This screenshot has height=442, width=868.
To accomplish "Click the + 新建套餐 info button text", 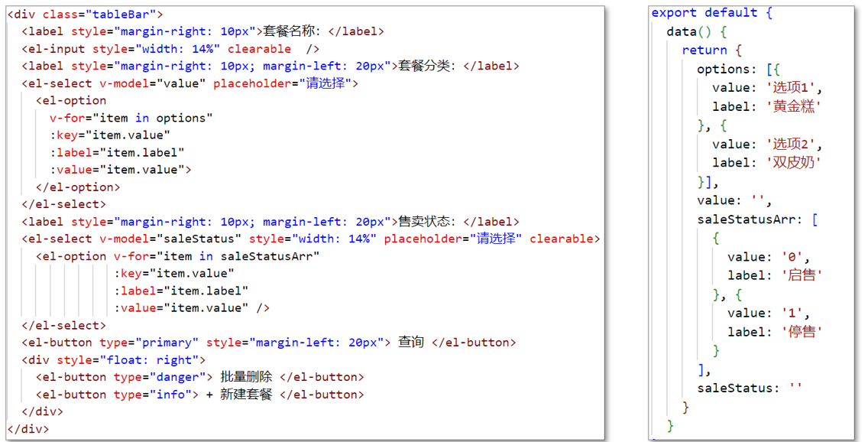I will point(239,395).
